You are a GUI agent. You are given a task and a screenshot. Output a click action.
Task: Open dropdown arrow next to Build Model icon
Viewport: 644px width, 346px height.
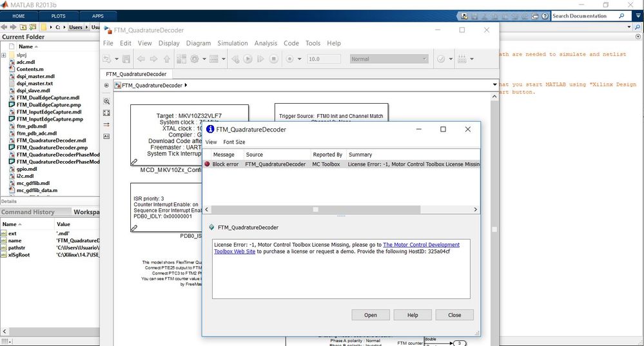click(x=472, y=59)
